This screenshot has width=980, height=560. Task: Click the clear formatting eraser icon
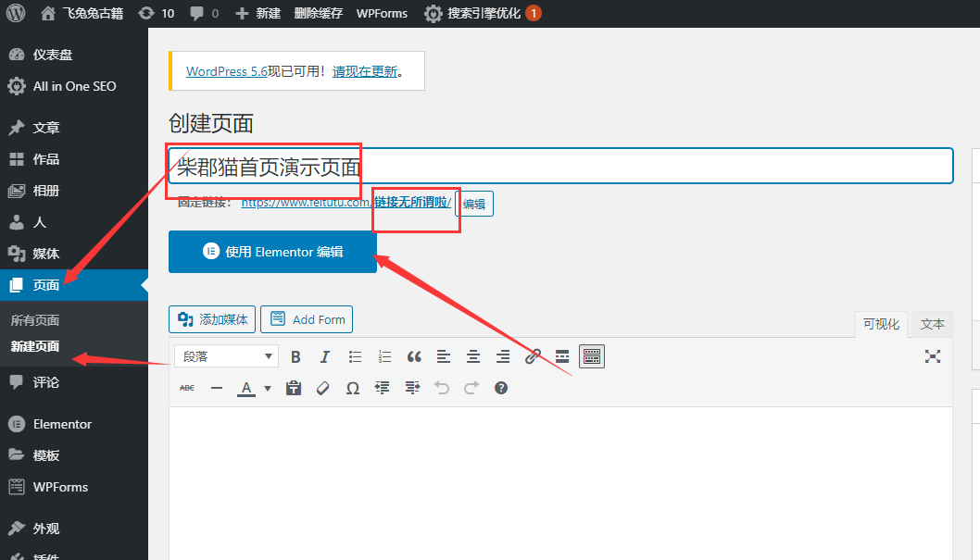pos(322,388)
